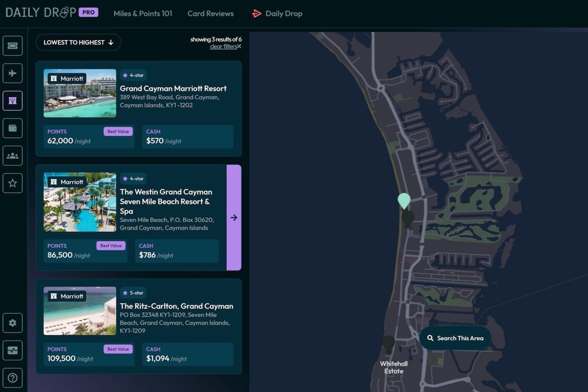This screenshot has width=588, height=392.
Task: Click the Marriott brand tag on Ritz-Carlton photo
Action: click(x=67, y=296)
